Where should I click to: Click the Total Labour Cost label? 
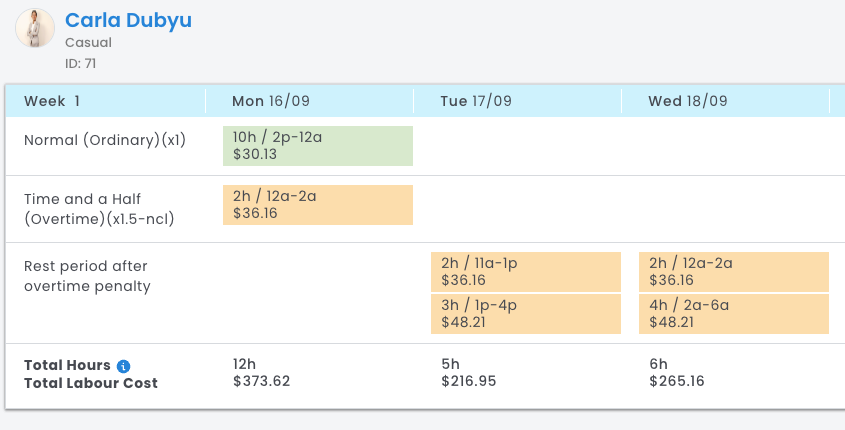click(91, 382)
